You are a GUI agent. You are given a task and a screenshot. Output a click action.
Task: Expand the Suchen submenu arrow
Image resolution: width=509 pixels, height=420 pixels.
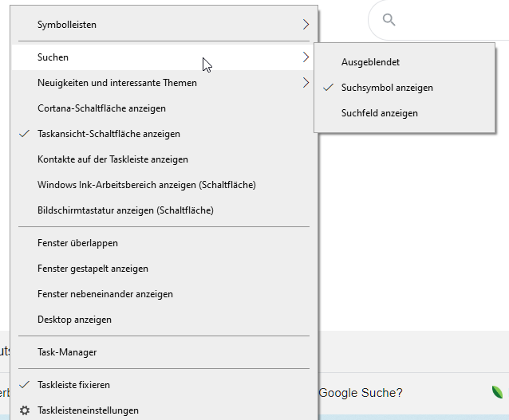306,57
